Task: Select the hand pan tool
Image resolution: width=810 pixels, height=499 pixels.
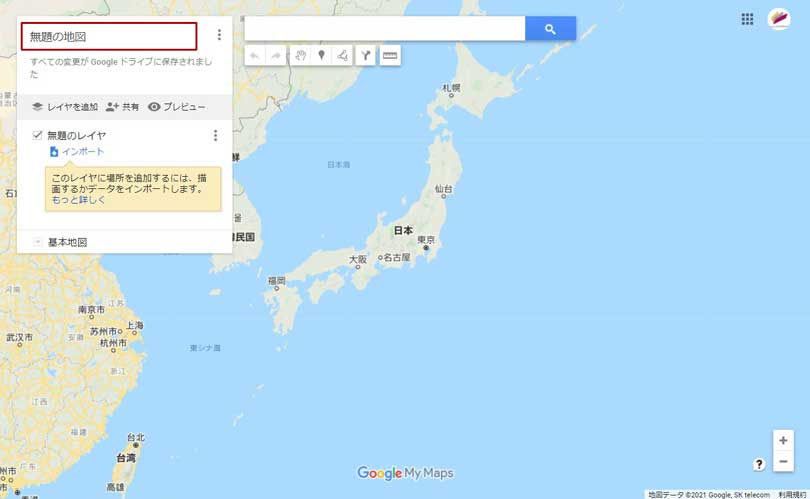Action: 301,55
